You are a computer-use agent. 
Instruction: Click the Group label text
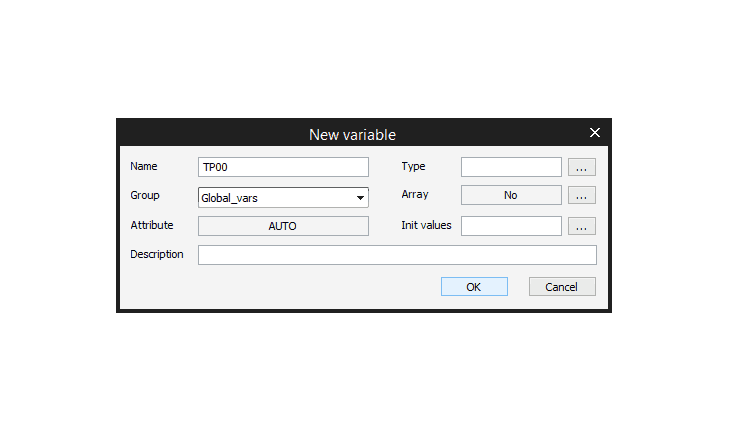point(145,196)
